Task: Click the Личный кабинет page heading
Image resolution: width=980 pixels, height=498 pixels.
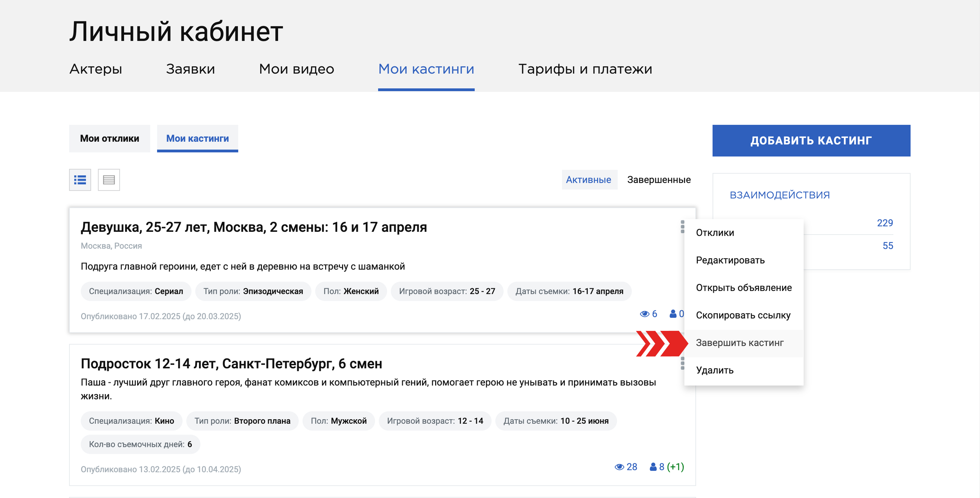Action: (176, 31)
